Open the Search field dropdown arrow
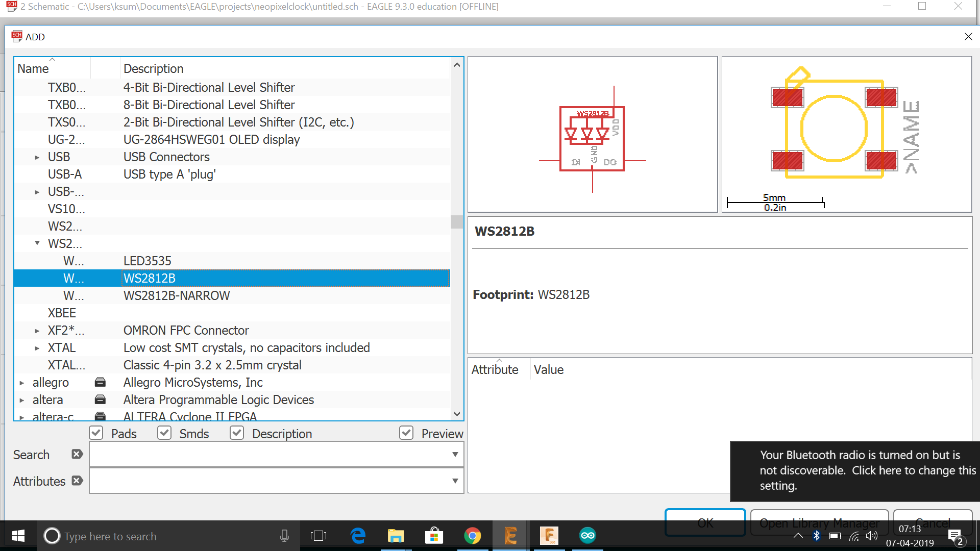Image resolution: width=980 pixels, height=551 pixels. click(x=455, y=454)
